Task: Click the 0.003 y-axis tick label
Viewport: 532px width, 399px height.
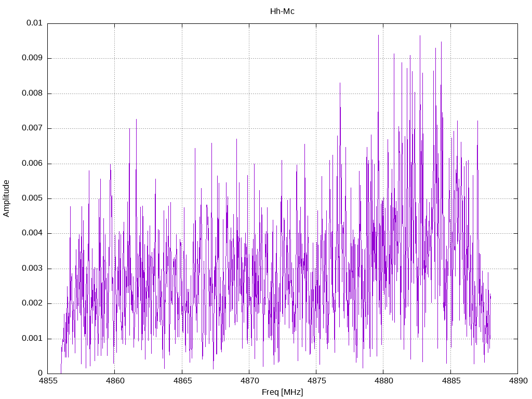Action: [x=32, y=269]
